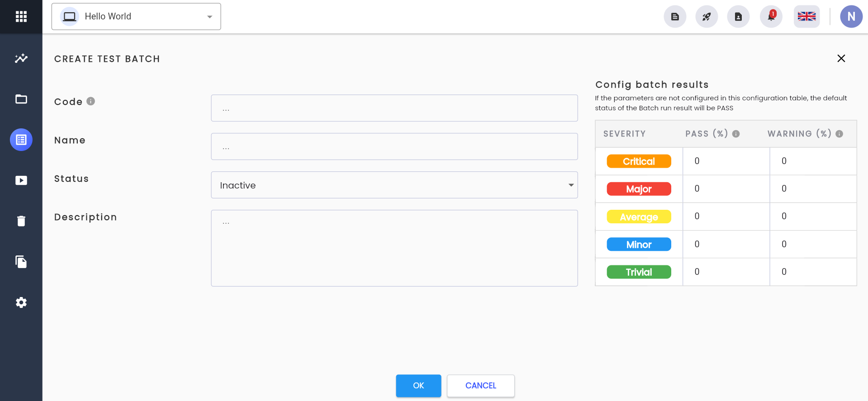This screenshot has height=401, width=868.
Task: Click the info icon next to Code
Action: pos(91,101)
